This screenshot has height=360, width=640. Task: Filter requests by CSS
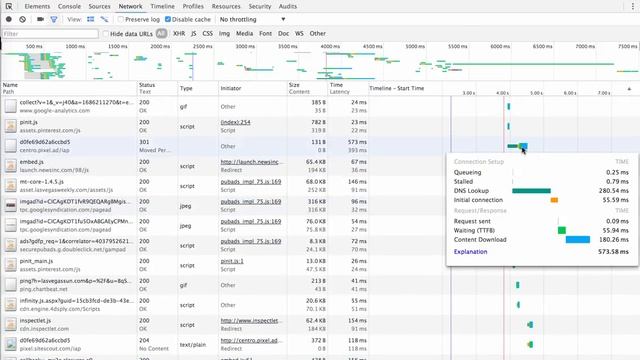(x=207, y=33)
